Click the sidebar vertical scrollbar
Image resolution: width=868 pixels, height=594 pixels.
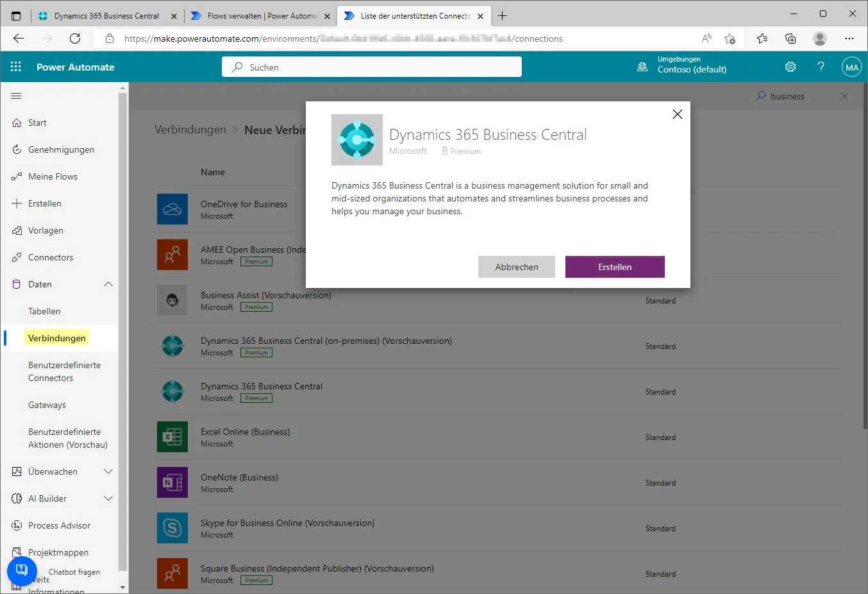[x=123, y=332]
